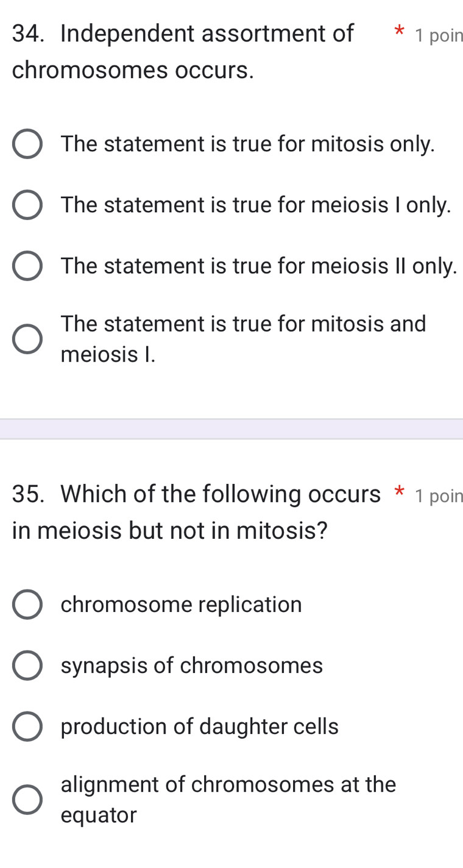
Task: Select "The statement is true for meiosis II only"
Action: click(27, 266)
